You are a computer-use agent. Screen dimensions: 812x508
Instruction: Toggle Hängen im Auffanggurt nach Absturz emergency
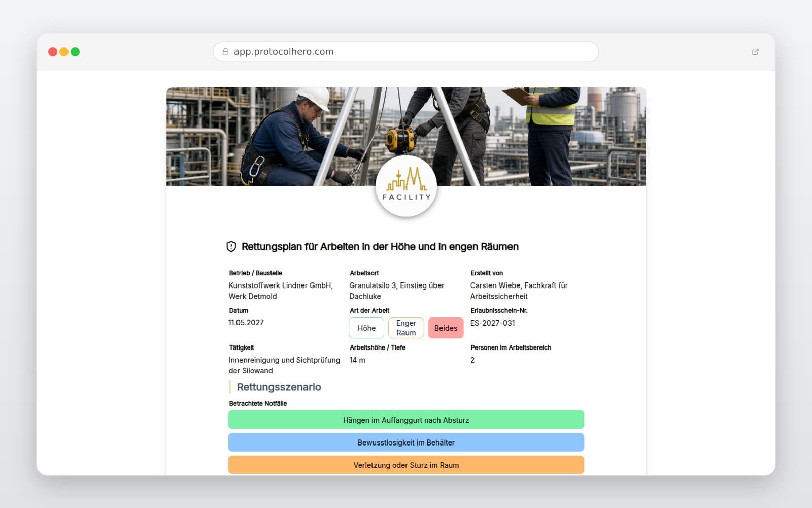406,420
